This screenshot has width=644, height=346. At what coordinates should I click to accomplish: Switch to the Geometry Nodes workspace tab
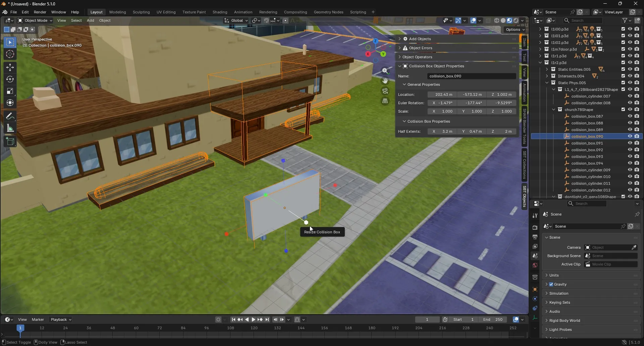pyautogui.click(x=328, y=12)
